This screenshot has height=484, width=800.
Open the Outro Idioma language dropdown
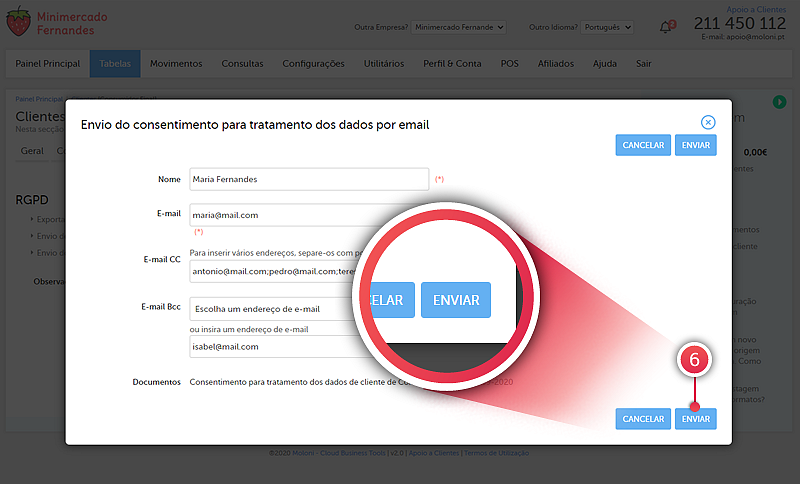click(x=607, y=27)
